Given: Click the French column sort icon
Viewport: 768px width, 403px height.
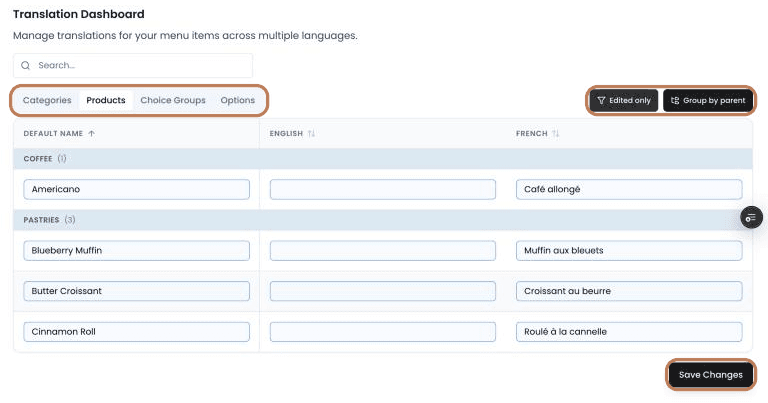Looking at the screenshot, I should pyautogui.click(x=555, y=133).
